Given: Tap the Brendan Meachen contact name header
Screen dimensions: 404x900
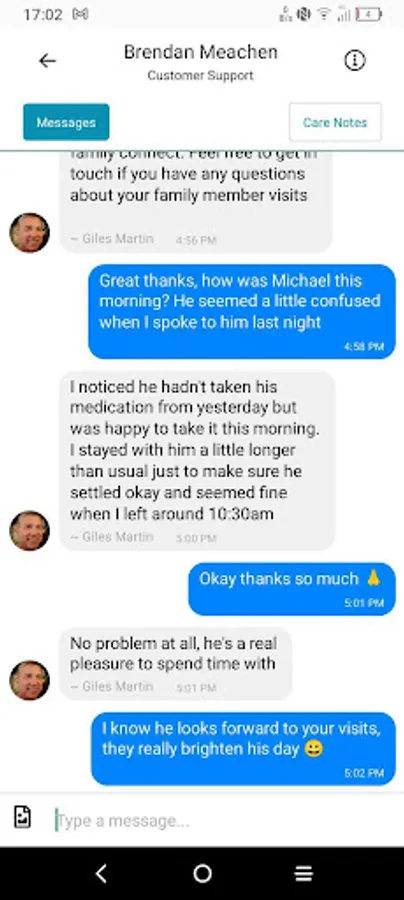Looking at the screenshot, I should 201,52.
